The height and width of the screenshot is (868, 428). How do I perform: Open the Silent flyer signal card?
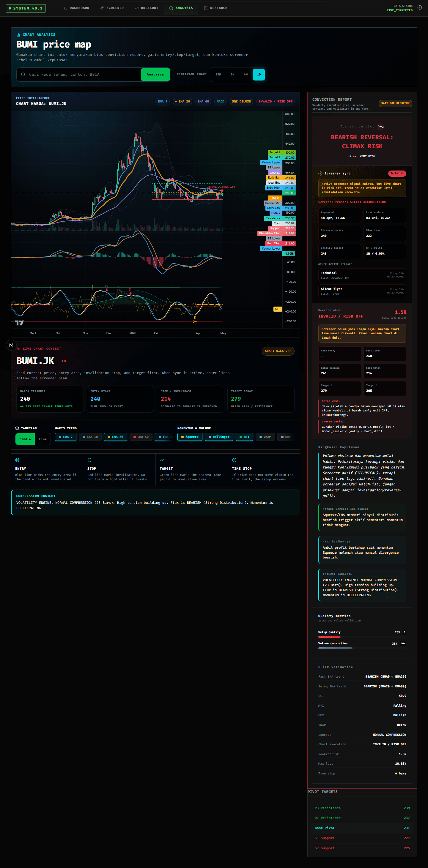click(362, 291)
